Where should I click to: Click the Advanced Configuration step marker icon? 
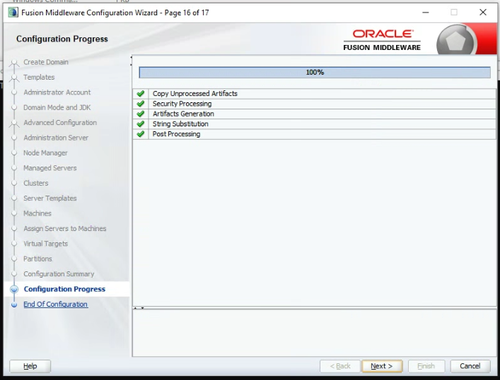pyautogui.click(x=14, y=124)
